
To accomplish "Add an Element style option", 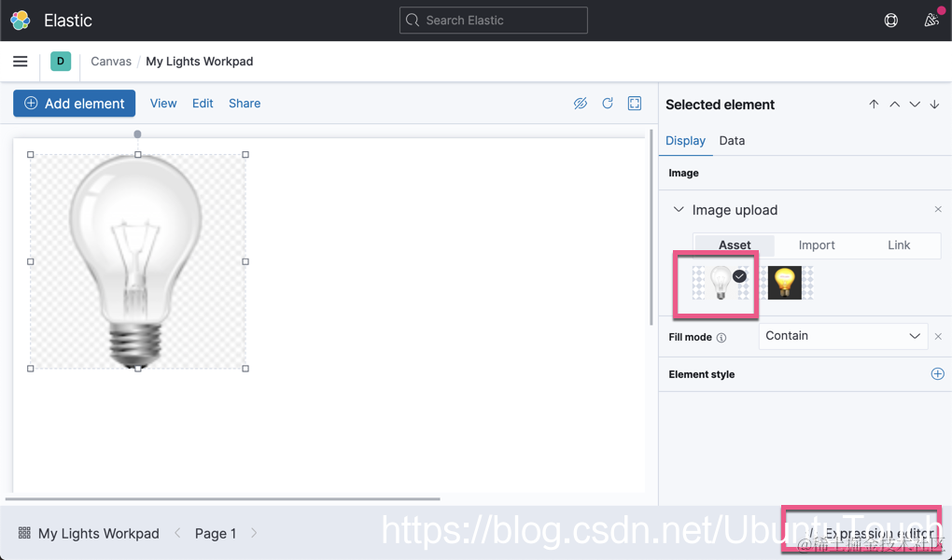I will pyautogui.click(x=937, y=374).
